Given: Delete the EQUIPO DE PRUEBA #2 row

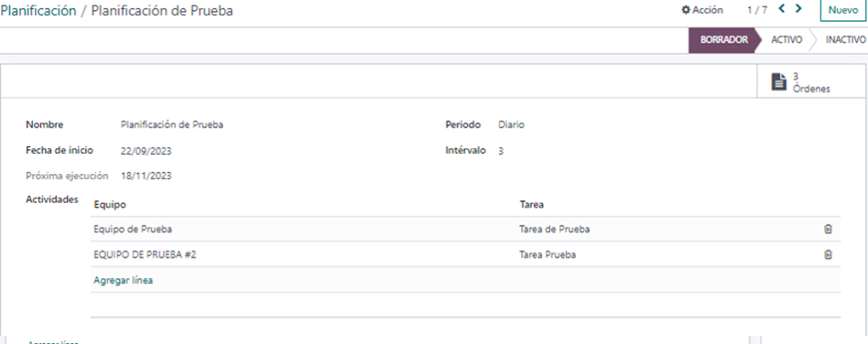Looking at the screenshot, I should click(x=828, y=254).
